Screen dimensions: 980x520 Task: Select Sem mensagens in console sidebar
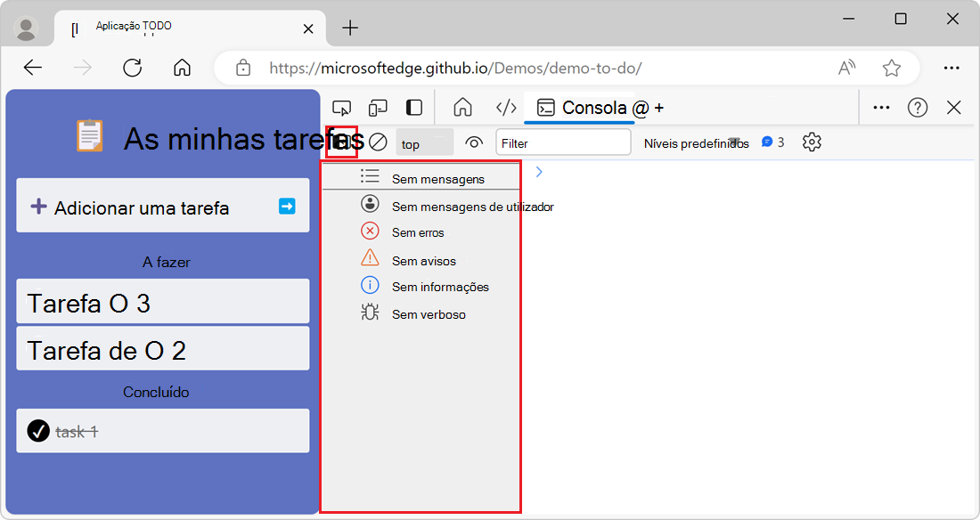[x=421, y=177]
